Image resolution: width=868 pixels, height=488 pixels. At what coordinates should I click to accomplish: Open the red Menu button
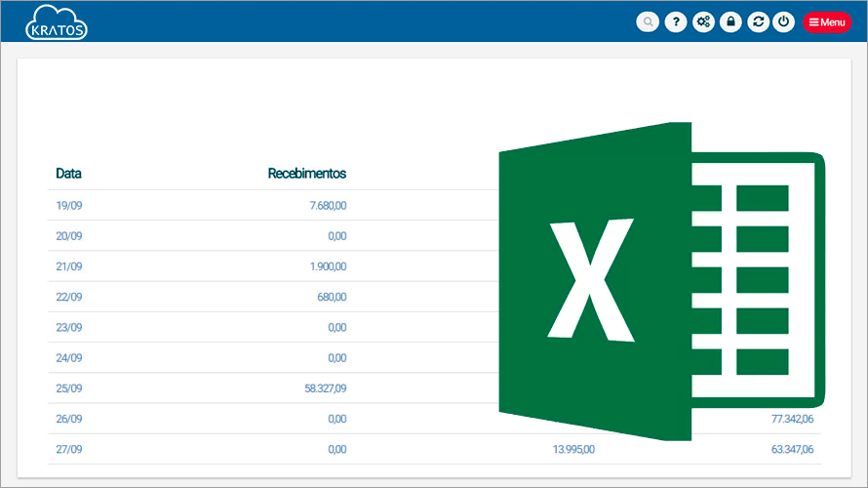click(x=827, y=22)
